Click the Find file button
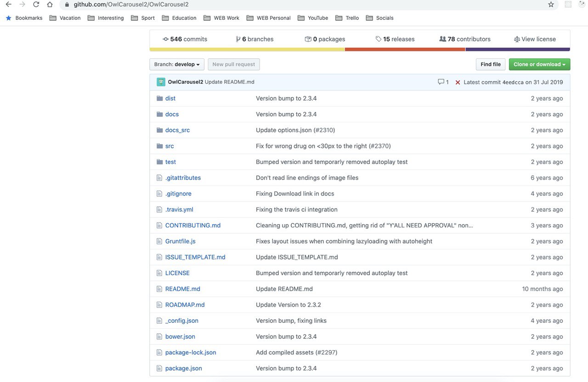This screenshot has height=382, width=588. click(x=491, y=64)
